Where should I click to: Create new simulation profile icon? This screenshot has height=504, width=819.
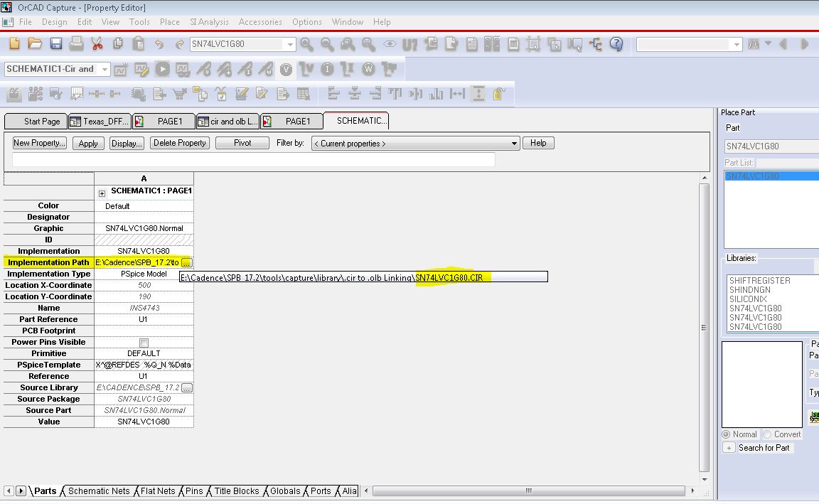pos(121,69)
